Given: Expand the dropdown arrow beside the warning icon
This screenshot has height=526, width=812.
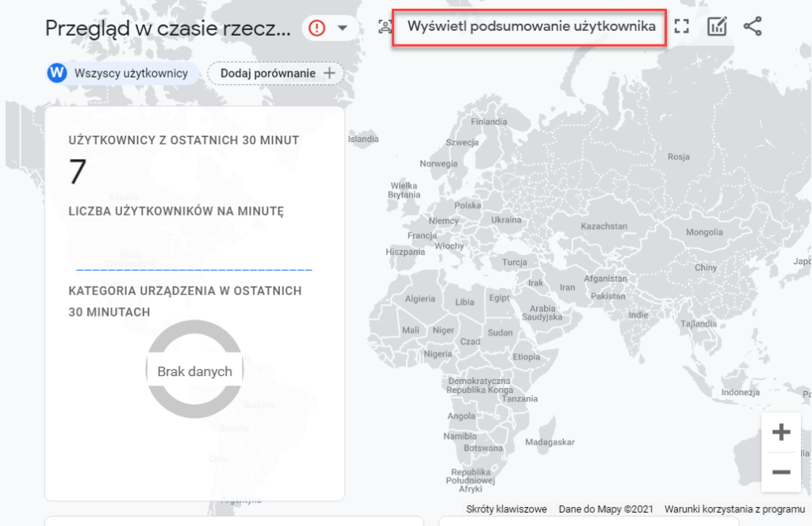Looking at the screenshot, I should pos(343,29).
